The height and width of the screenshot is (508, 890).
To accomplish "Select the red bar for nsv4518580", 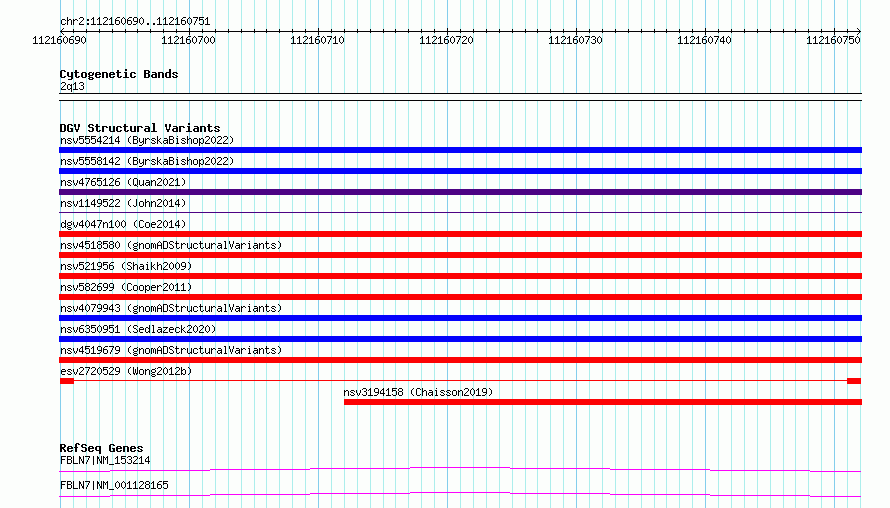I will coord(460,255).
